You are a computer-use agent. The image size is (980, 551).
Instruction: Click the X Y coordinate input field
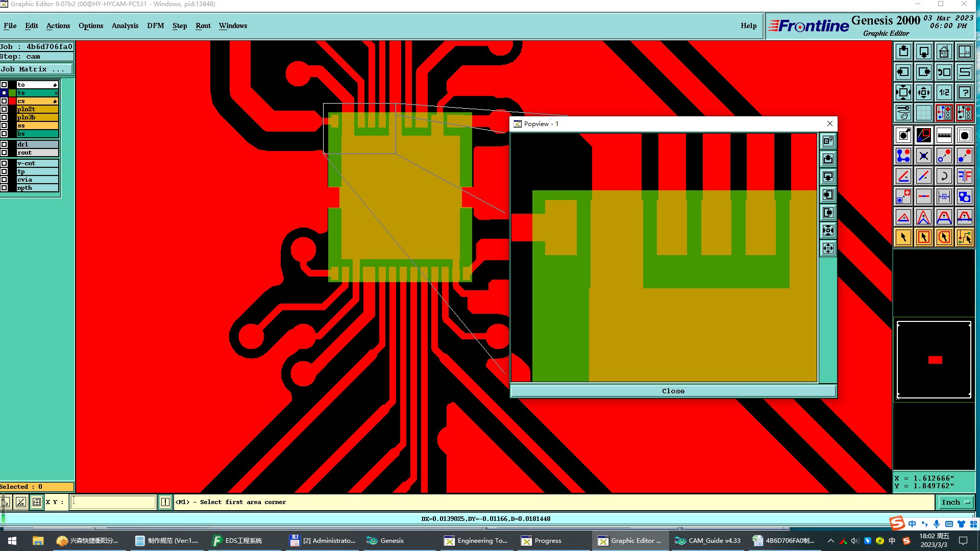pos(113,502)
